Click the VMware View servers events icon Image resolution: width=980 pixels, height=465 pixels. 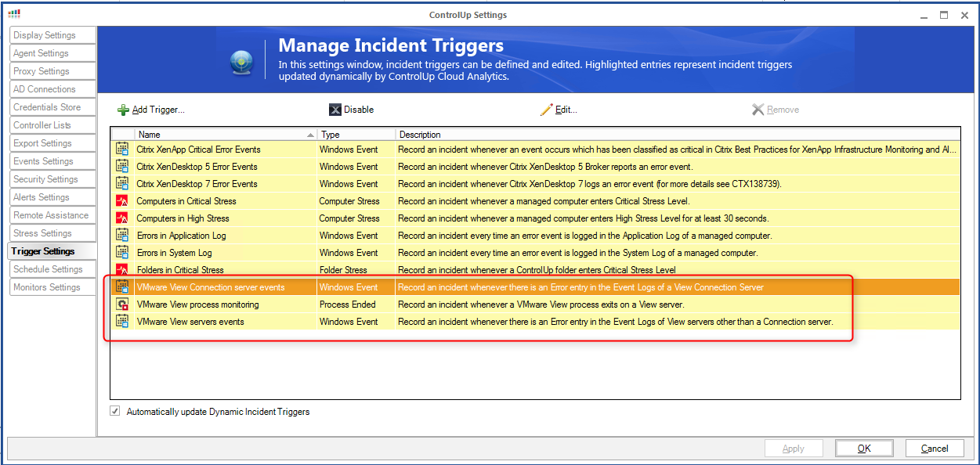(122, 321)
